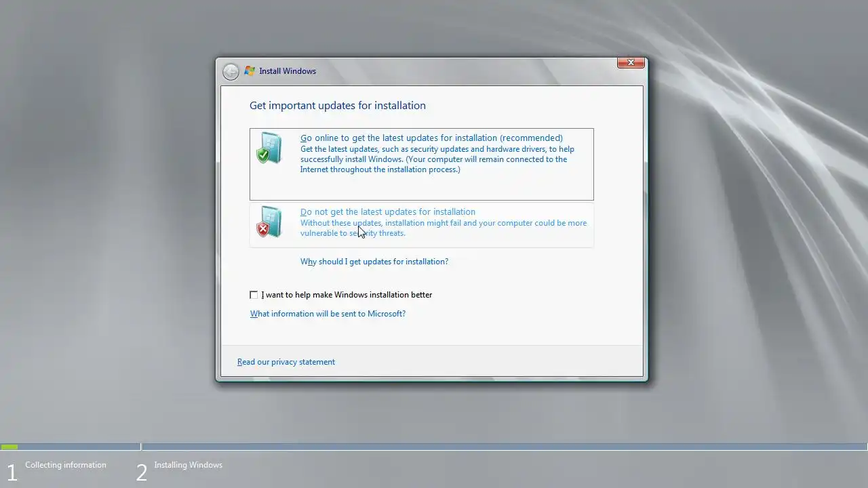Click the green installation progress bar
Screen dimensions: 868x488
pyautogui.click(x=9, y=447)
